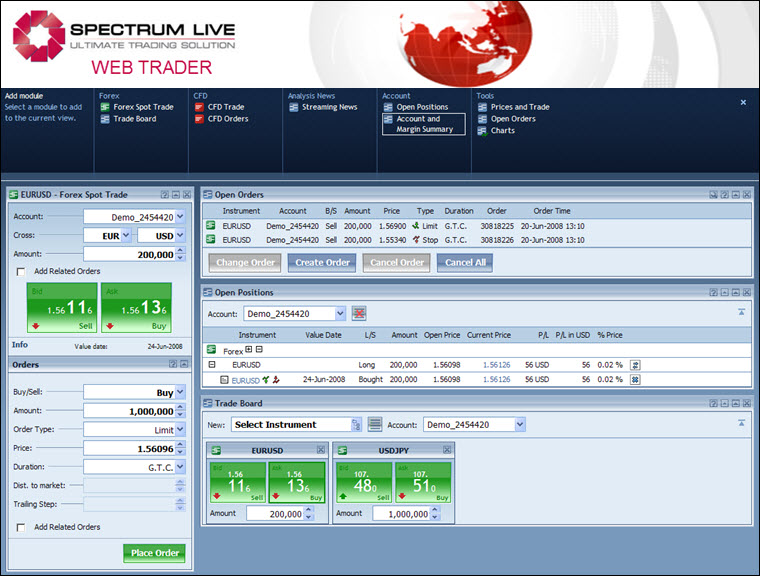Add the Open Orders module from Tools

click(x=507, y=119)
